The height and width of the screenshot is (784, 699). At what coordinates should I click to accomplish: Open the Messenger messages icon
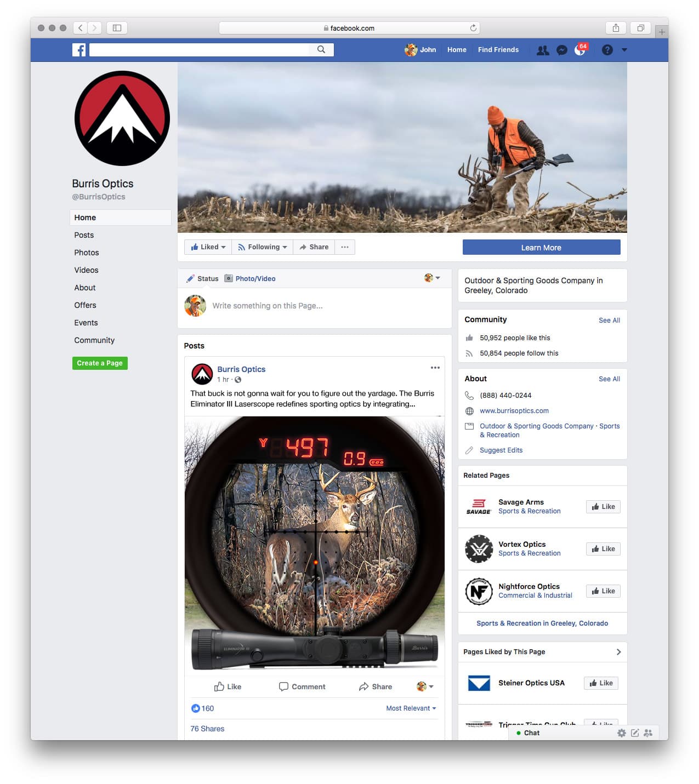point(561,50)
